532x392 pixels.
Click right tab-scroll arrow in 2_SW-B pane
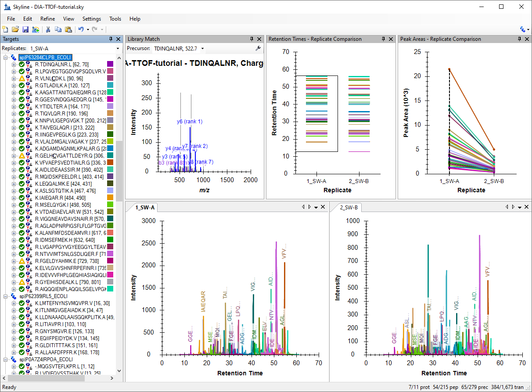pos(514,207)
